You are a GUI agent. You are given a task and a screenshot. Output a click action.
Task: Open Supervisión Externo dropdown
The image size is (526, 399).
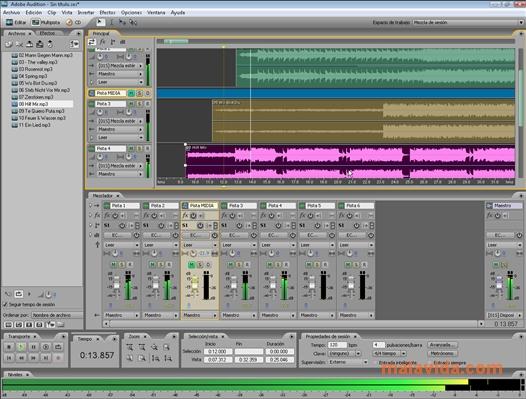(x=347, y=362)
